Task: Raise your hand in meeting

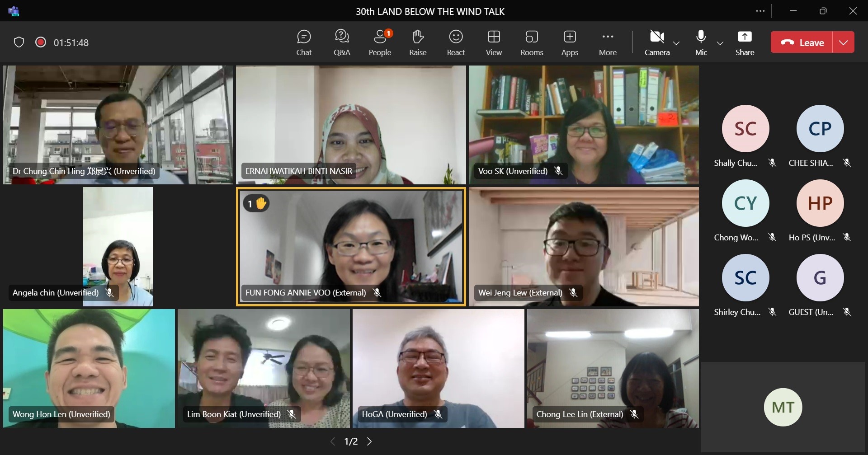Action: tap(418, 42)
